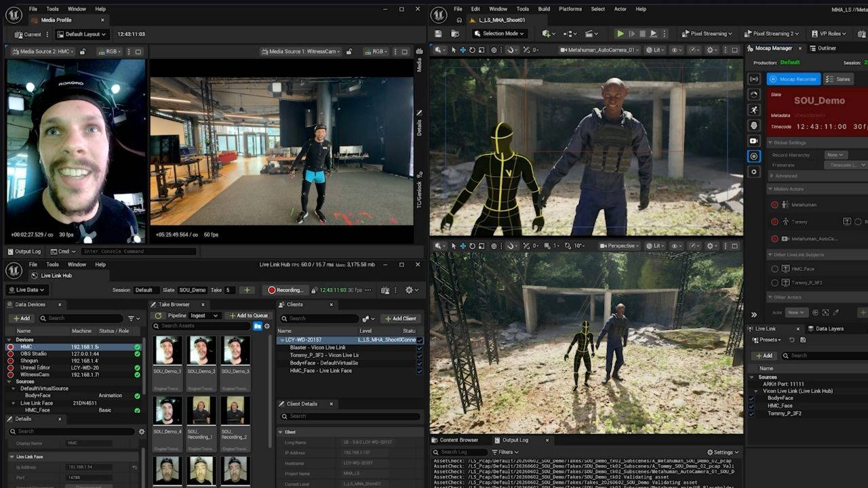This screenshot has height=488, width=868.
Task: Click the revert icon in Live Link Presets row
Action: click(791, 340)
